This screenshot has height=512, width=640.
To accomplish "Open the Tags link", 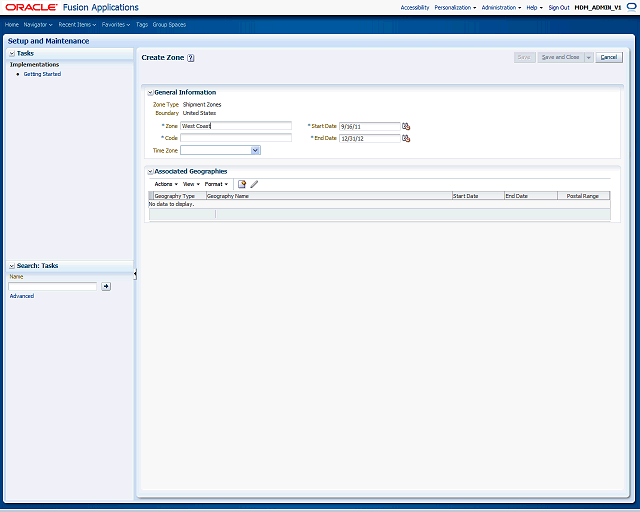I will point(142,24).
